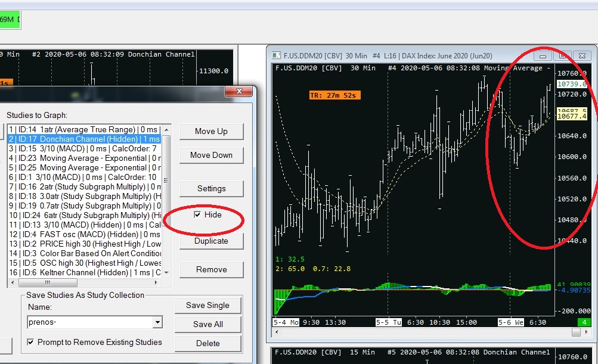Screen dimensions: 598x364
Task: Click the collection Name input field
Action: click(x=90, y=322)
